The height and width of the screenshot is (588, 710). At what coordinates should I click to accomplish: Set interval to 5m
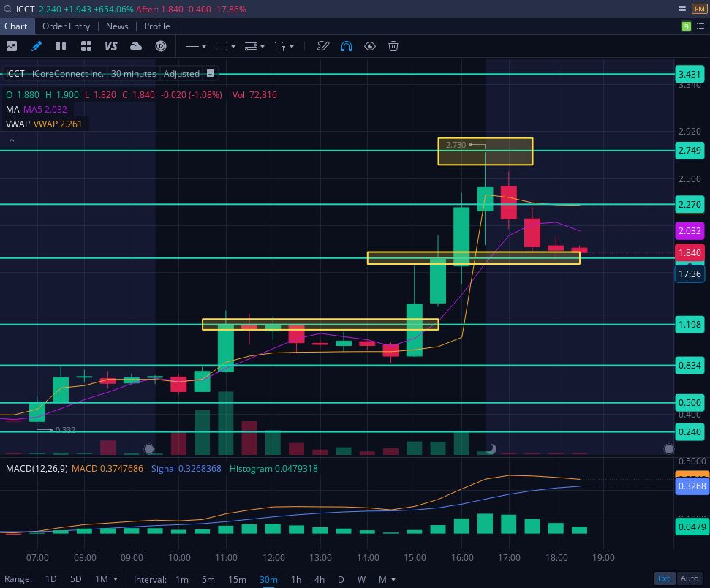pos(208,579)
